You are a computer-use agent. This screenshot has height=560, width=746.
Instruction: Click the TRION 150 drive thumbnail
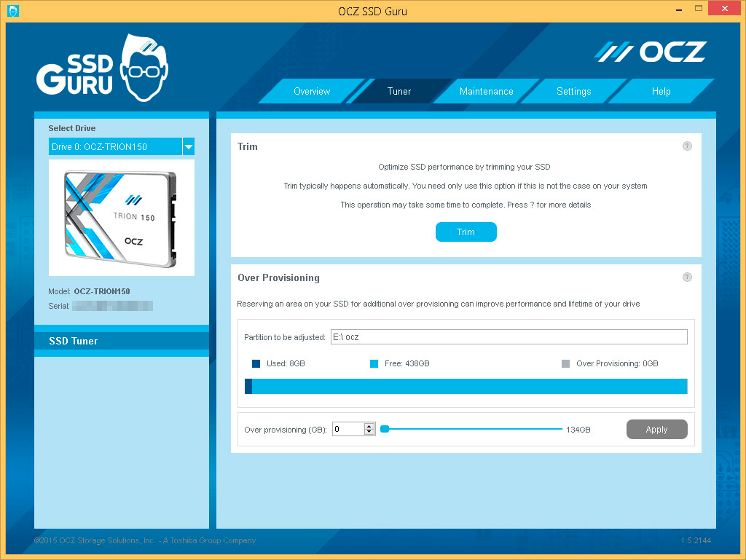[122, 218]
